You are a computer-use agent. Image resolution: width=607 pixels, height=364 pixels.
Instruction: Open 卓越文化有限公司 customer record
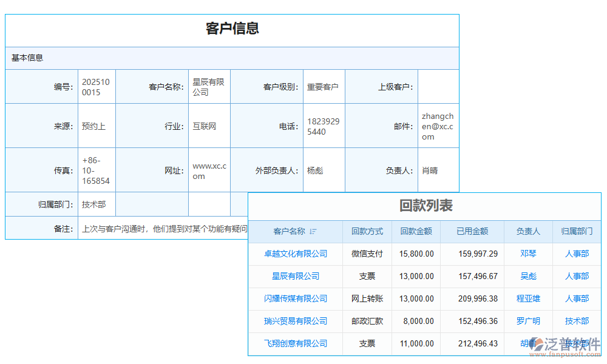point(295,254)
